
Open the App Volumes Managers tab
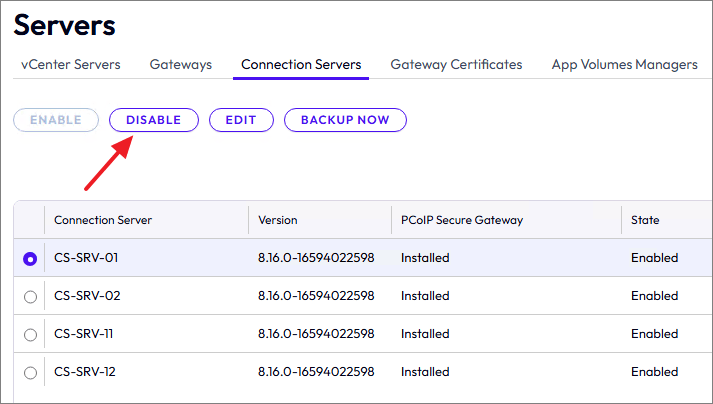[x=624, y=64]
